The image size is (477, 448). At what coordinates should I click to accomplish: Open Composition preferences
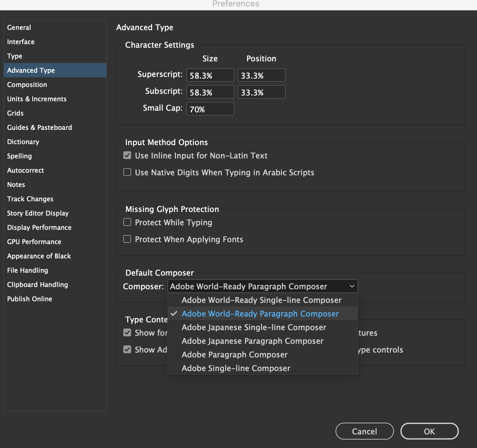coord(55,85)
